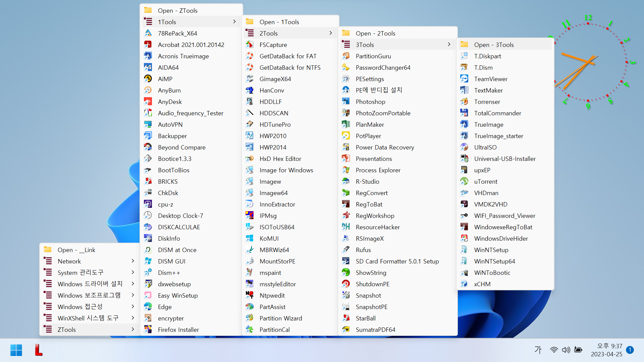Click the Firefox Installer icon

pos(148,329)
